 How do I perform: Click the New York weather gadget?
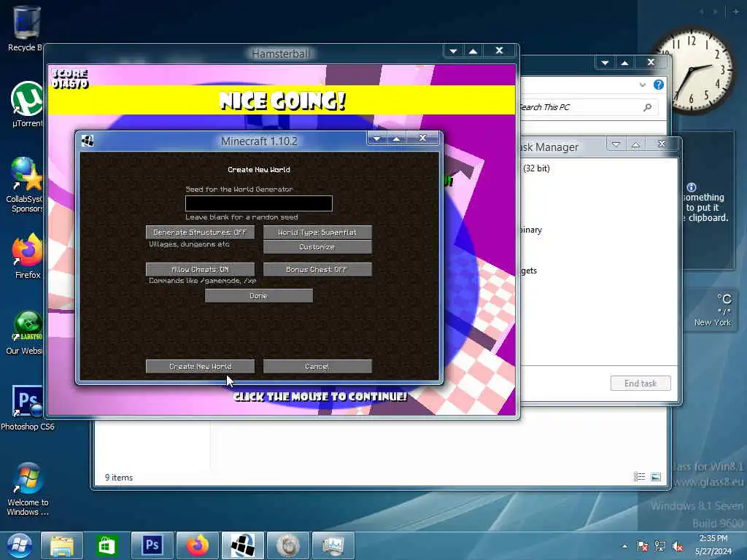coord(713,311)
